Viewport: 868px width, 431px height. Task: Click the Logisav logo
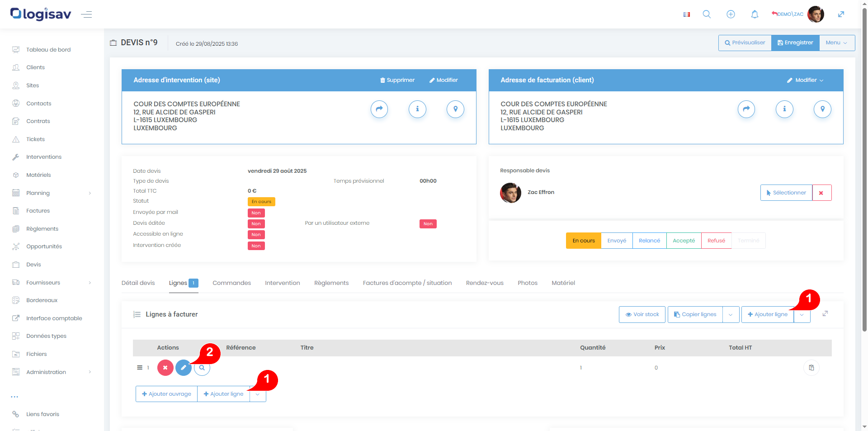point(41,14)
